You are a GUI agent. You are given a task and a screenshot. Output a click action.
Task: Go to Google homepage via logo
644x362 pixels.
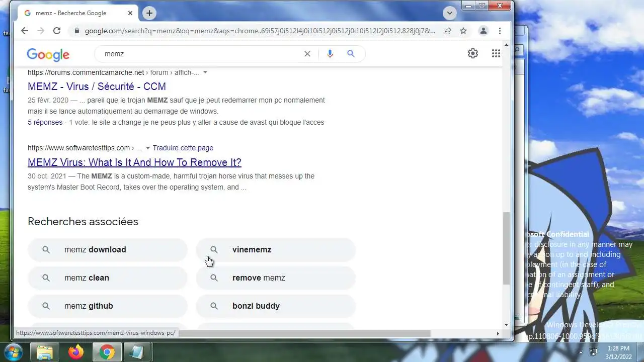[48, 54]
